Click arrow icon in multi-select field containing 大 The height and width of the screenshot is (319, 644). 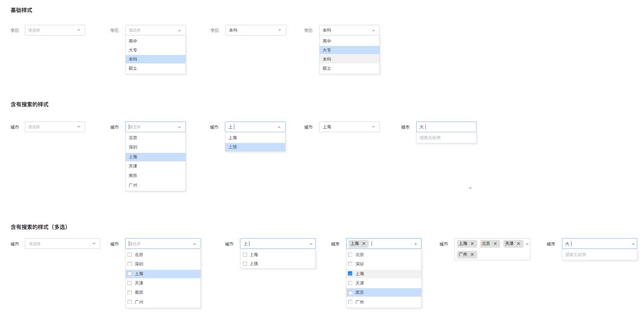[633, 243]
